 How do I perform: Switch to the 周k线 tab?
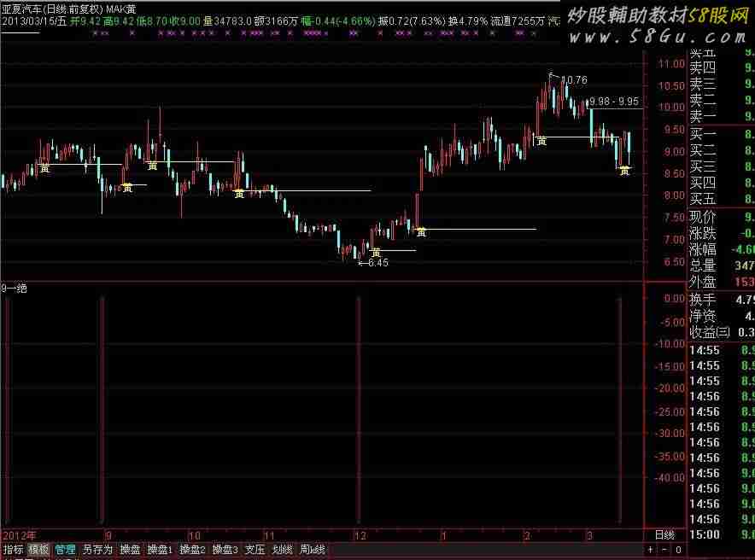(x=313, y=550)
